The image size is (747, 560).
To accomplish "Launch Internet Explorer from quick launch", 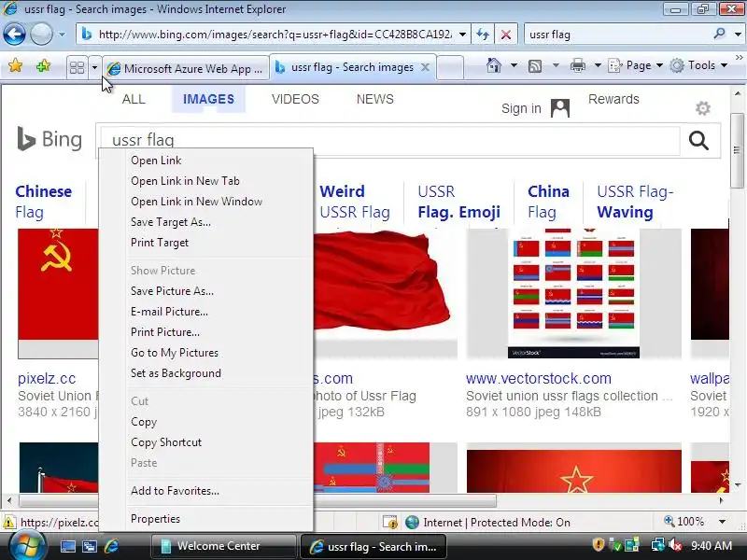I will pyautogui.click(x=111, y=546).
